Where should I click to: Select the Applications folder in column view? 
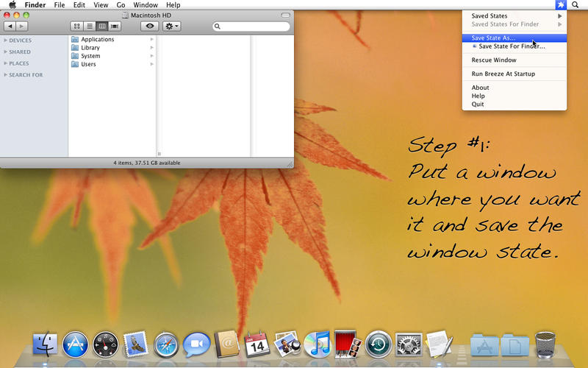(x=97, y=40)
